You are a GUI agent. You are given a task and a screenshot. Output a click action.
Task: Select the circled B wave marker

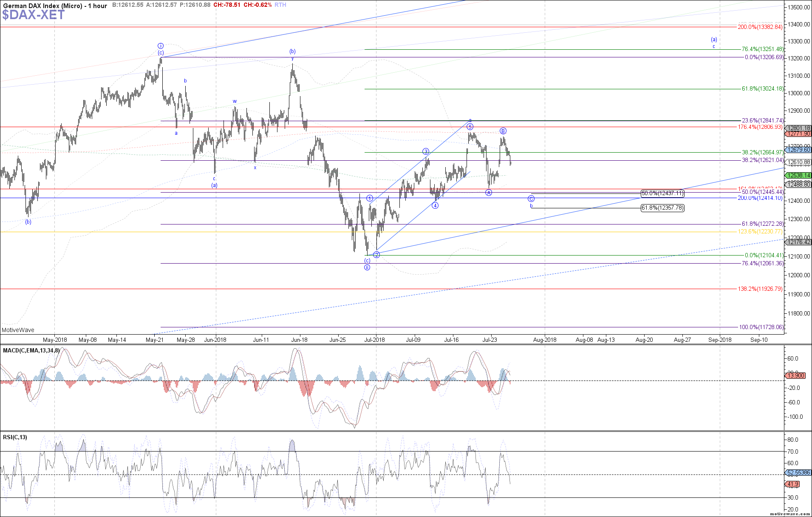[503, 131]
